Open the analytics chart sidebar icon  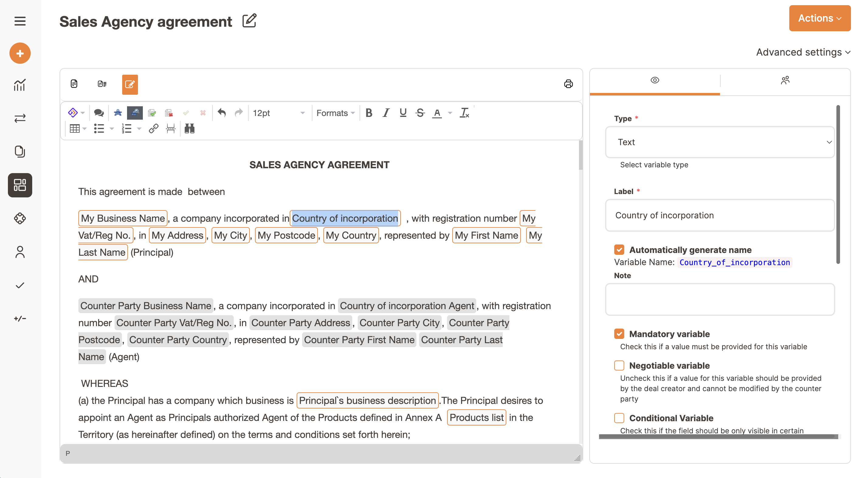(20, 85)
